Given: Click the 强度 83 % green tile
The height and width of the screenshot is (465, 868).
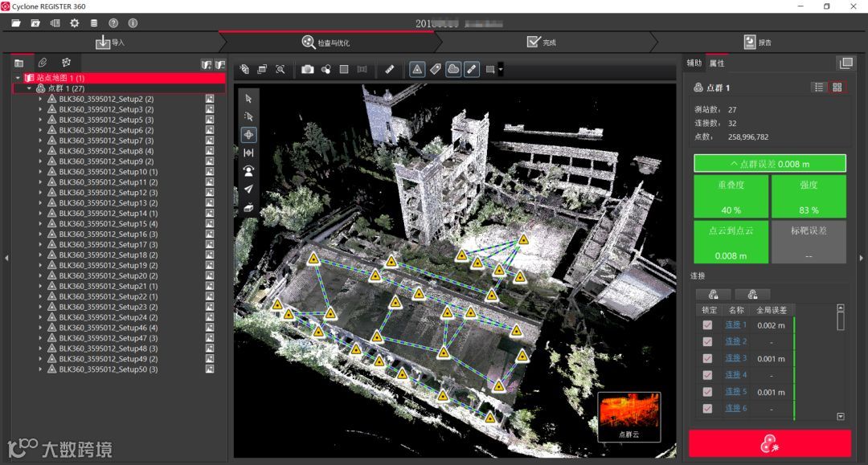Looking at the screenshot, I should coord(809,196).
